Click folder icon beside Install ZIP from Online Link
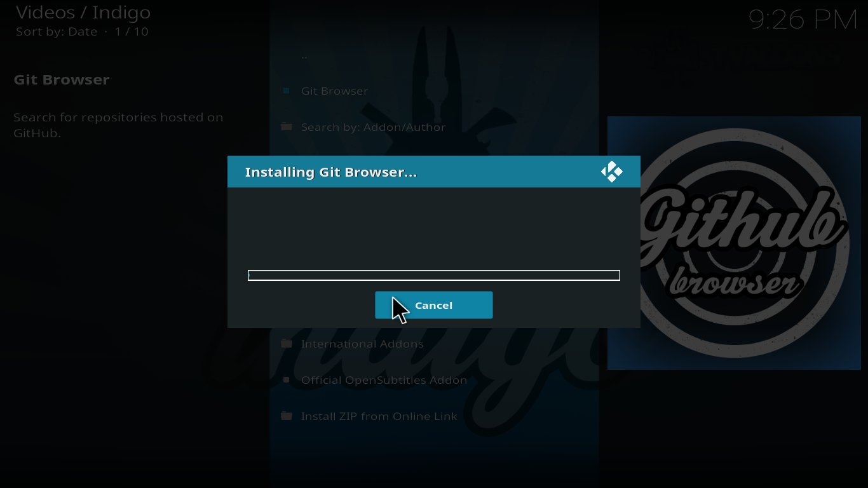 click(287, 416)
